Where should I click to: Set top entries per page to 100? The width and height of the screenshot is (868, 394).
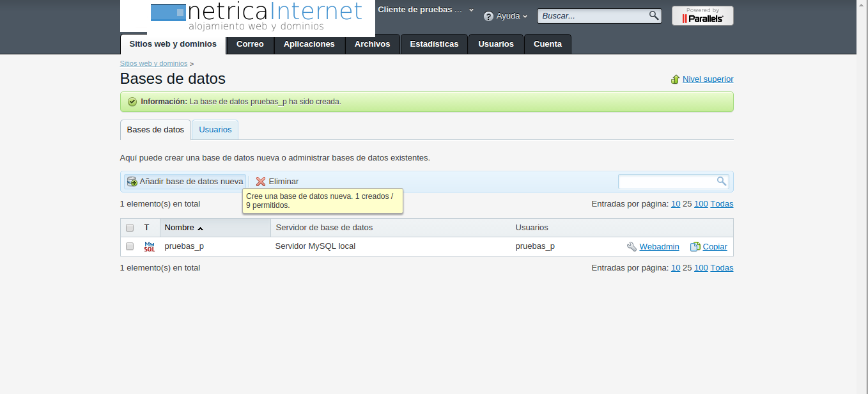pyautogui.click(x=701, y=204)
